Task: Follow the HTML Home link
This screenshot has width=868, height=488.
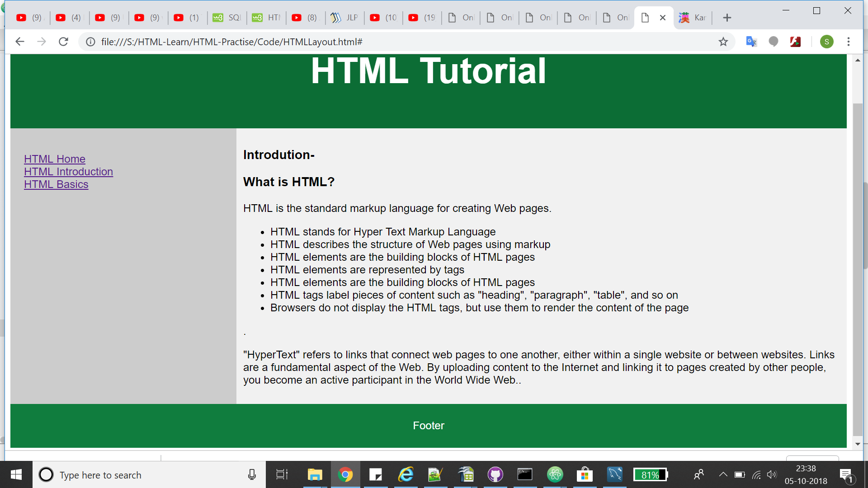Action: 54,159
